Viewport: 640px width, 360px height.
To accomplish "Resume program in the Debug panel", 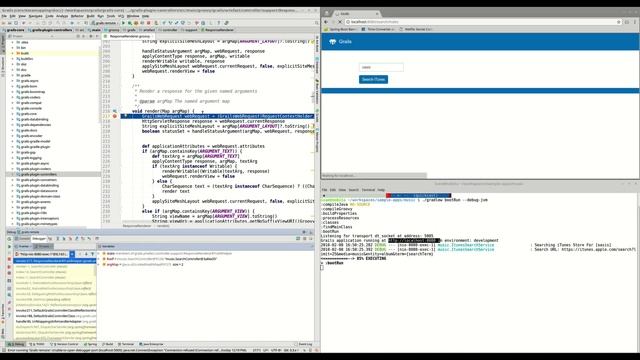I will 9,247.
